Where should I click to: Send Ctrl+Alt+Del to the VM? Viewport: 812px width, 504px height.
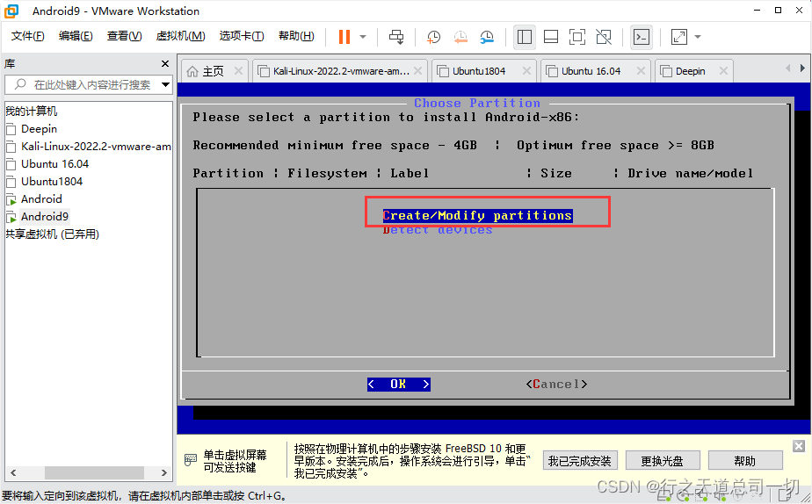pyautogui.click(x=396, y=37)
